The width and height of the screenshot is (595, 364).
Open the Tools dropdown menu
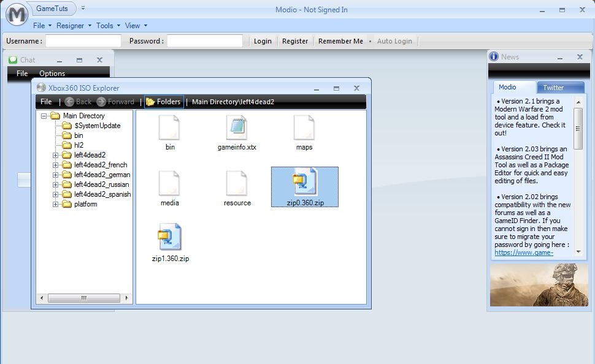(x=105, y=26)
